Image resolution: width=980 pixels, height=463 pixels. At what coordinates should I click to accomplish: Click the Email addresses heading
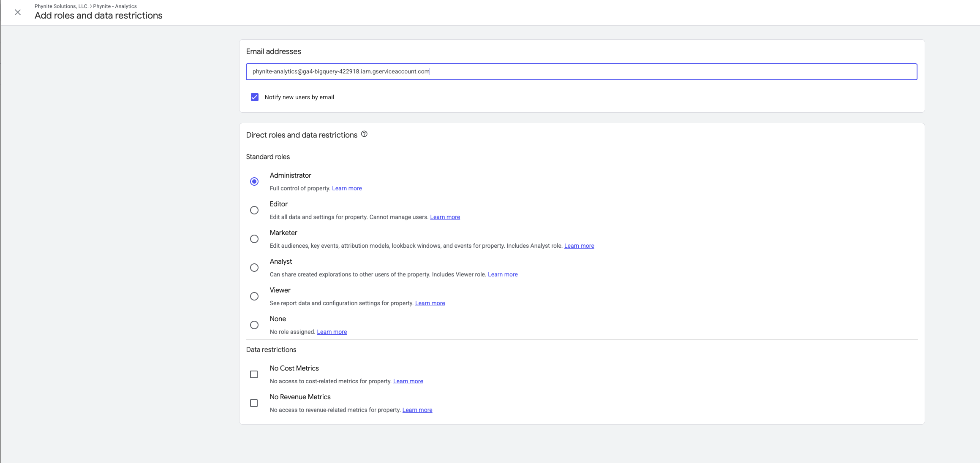point(274,51)
